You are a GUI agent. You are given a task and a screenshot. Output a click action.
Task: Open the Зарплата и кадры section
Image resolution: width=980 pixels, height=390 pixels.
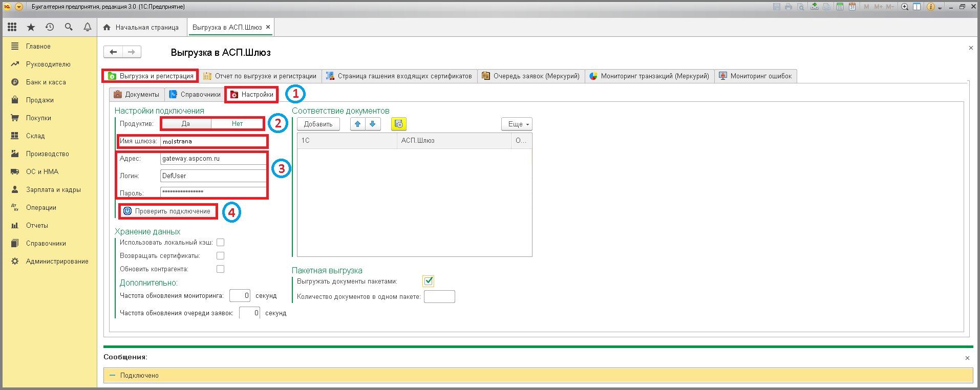point(53,189)
